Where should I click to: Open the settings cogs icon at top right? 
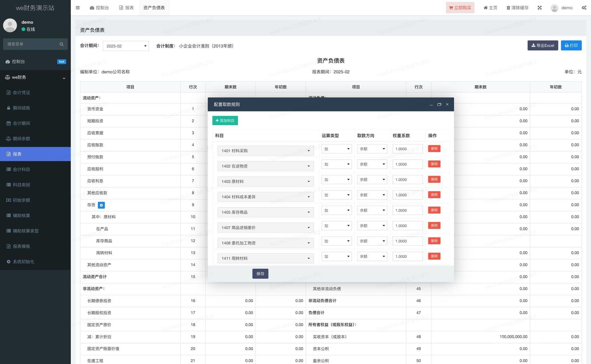[584, 8]
